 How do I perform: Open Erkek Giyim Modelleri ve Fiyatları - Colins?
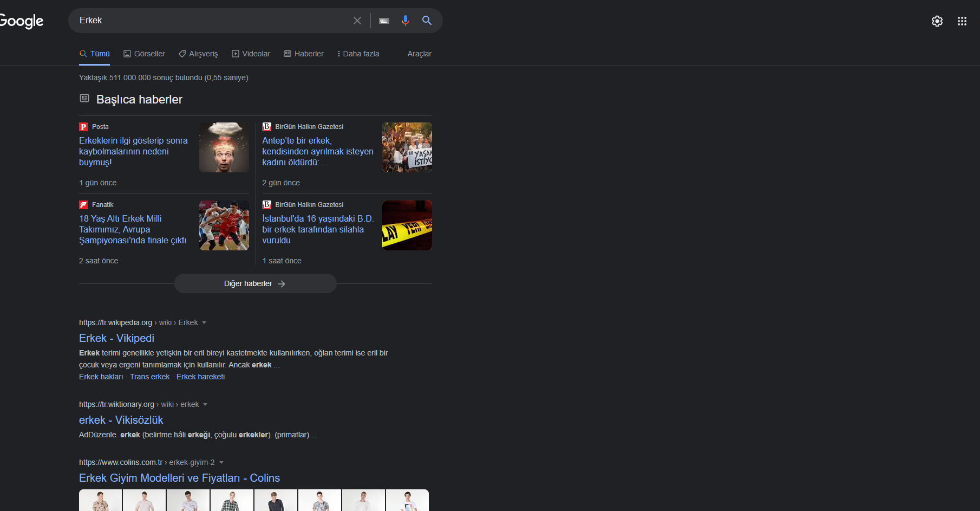point(179,478)
